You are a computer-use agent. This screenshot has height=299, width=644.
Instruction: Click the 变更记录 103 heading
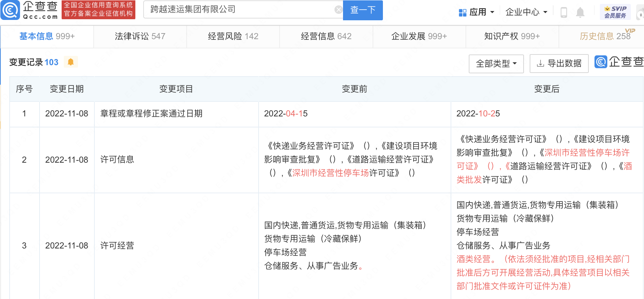pos(33,62)
